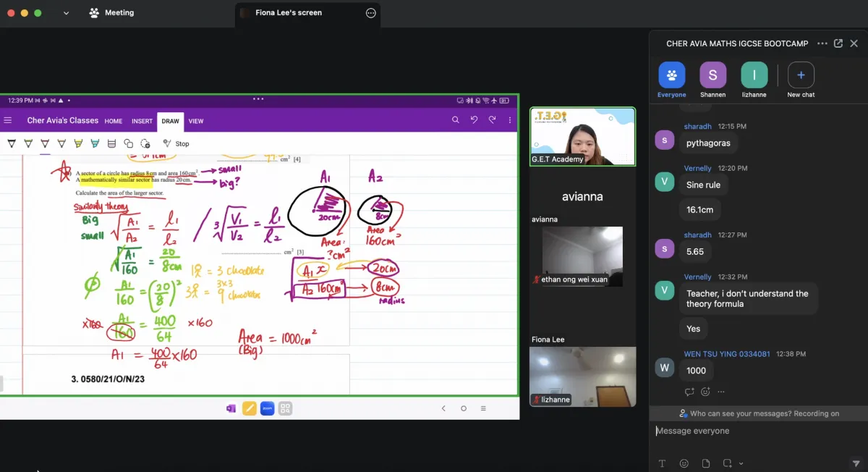The width and height of the screenshot is (868, 472).
Task: Reply in thread to 1000 message
Action: [689, 392]
